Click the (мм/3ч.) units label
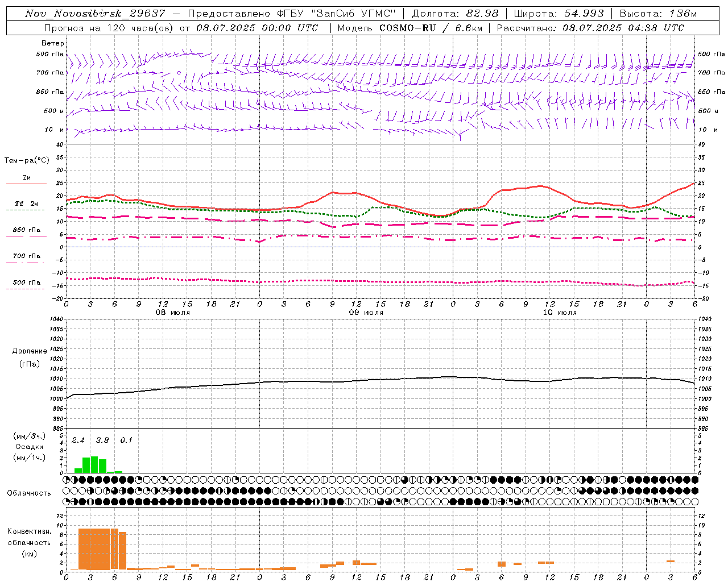 [30, 436]
